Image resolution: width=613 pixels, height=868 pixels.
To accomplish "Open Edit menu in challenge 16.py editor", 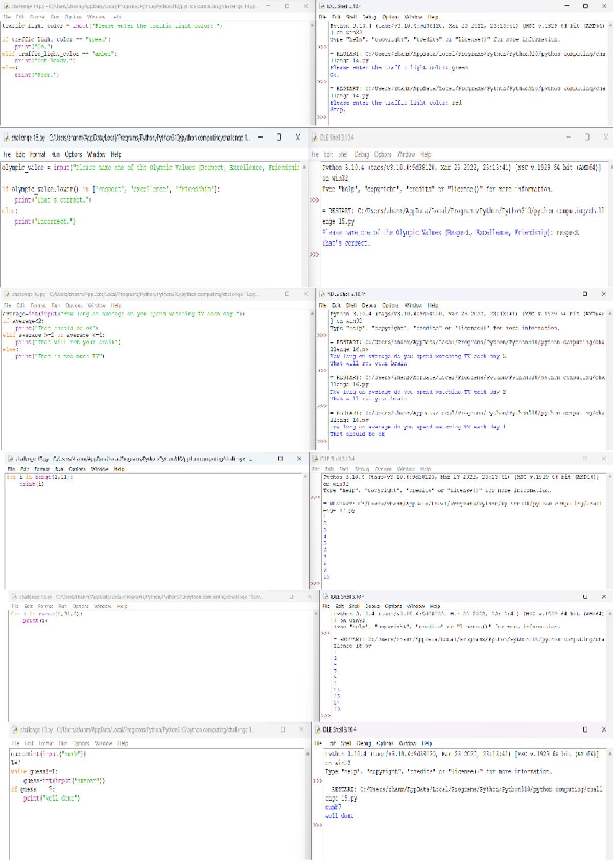I will [21, 305].
